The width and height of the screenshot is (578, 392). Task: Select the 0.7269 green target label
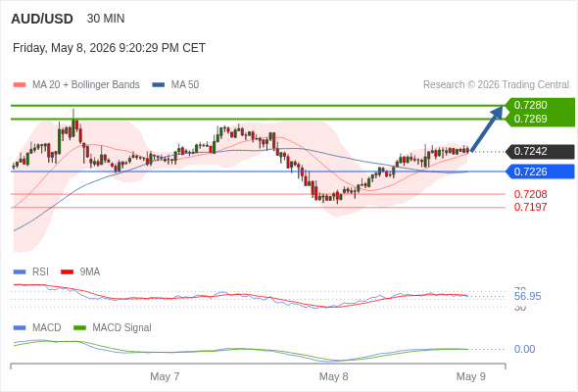click(530, 119)
